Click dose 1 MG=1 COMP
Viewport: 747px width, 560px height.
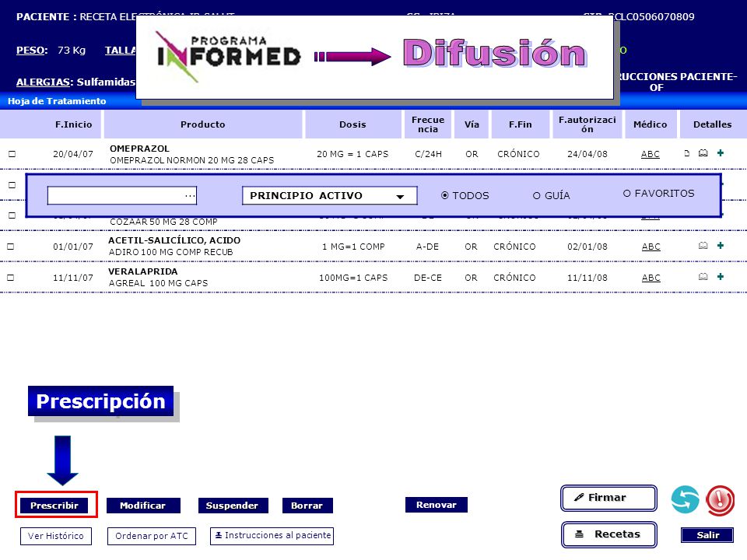tap(353, 247)
